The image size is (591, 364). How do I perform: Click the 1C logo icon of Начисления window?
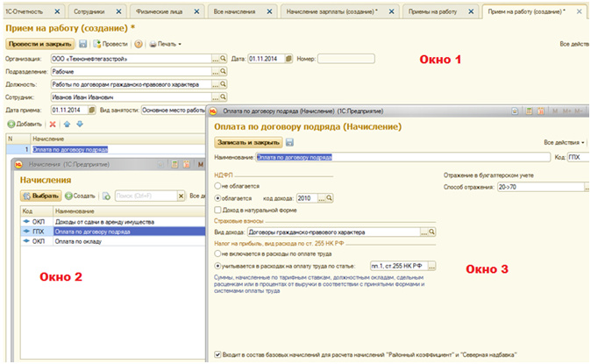tap(18, 165)
